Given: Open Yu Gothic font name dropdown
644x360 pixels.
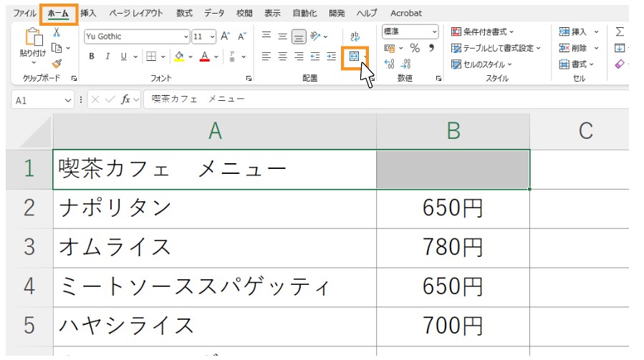Looking at the screenshot, I should point(186,37).
